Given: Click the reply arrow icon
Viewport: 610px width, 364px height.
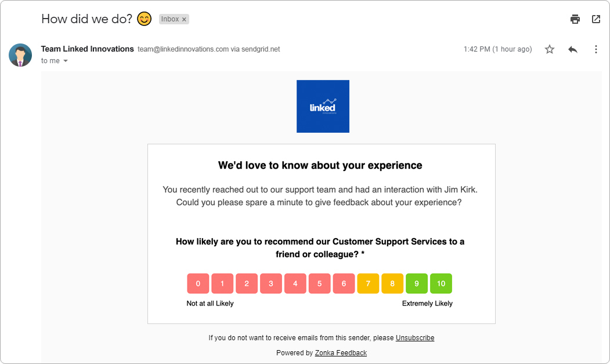Looking at the screenshot, I should click(x=572, y=49).
